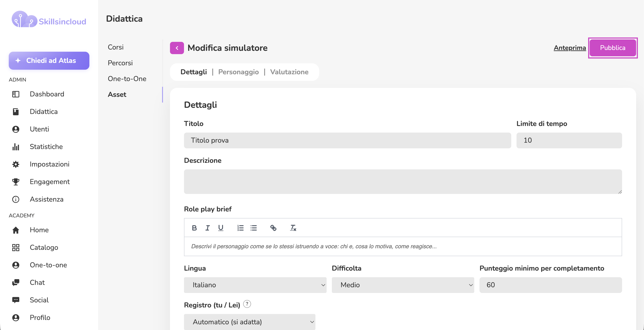Open Profilo in the sidebar
Viewport: 644px width, 330px height.
[40, 318]
